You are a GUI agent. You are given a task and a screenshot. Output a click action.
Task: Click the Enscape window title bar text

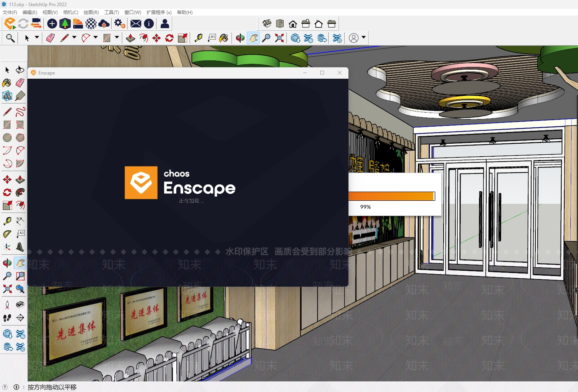[x=47, y=73]
